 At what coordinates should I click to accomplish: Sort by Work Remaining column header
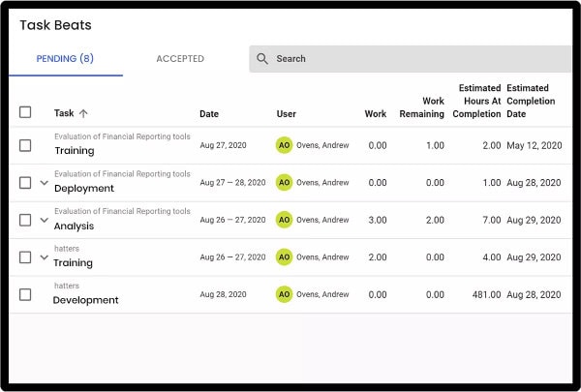pyautogui.click(x=422, y=107)
